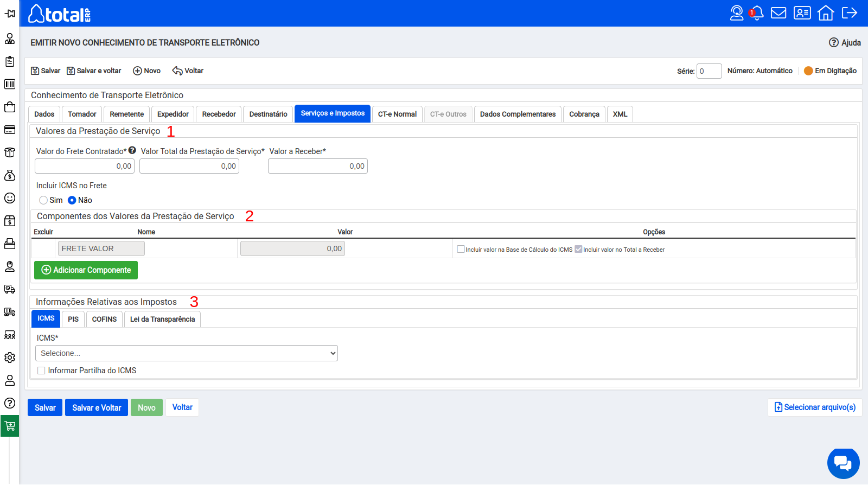Toggle Incluir valor no Total a Receber
The width and height of the screenshot is (868, 485).
pyautogui.click(x=578, y=249)
